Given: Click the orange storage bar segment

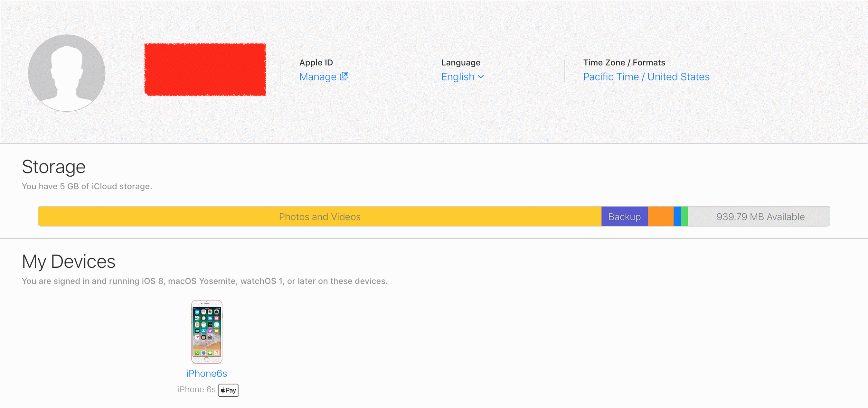Looking at the screenshot, I should pyautogui.click(x=661, y=217).
